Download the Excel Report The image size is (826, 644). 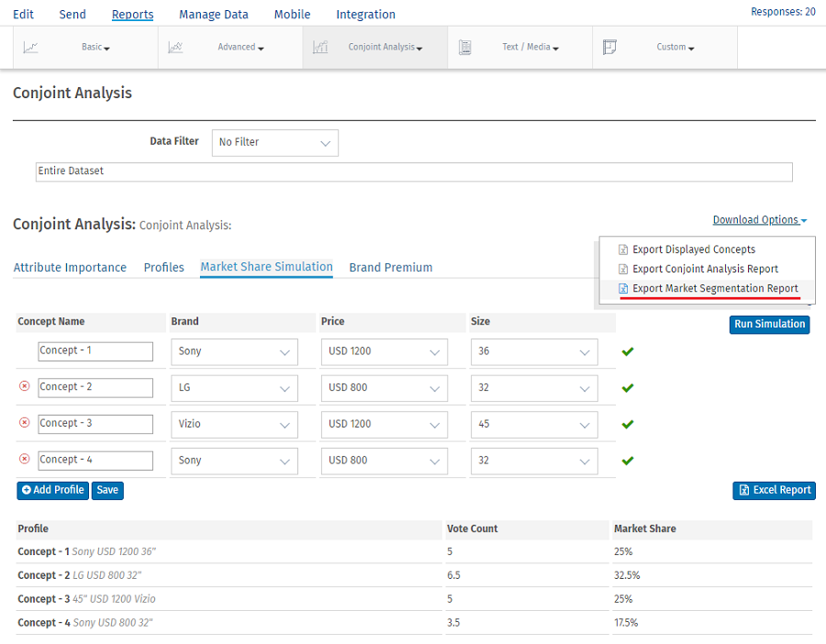coord(774,491)
